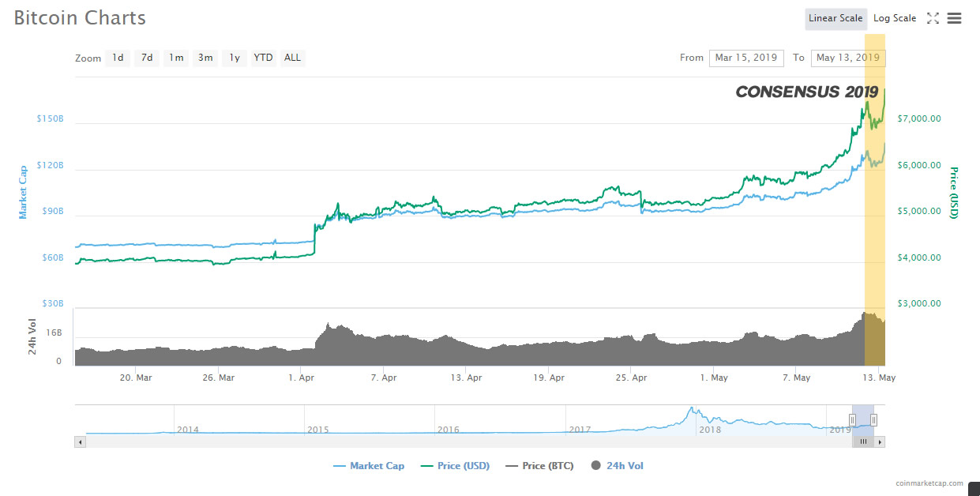Click the $150B market cap axis label
Image resolution: width=980 pixels, height=496 pixels.
[50, 118]
